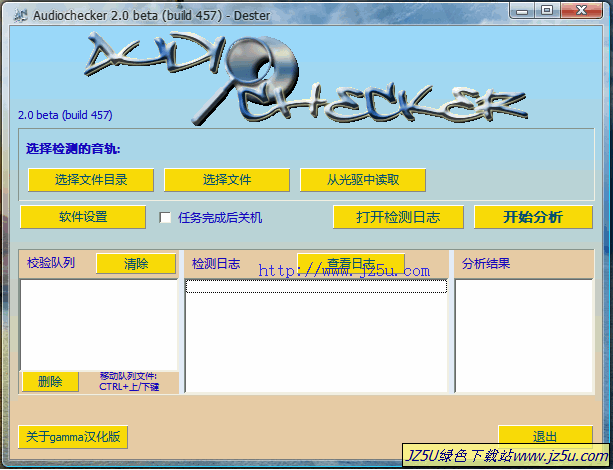Viewport: 613px width, 470px height.
Task: Click the 选择文件目录 button
Action: click(91, 180)
